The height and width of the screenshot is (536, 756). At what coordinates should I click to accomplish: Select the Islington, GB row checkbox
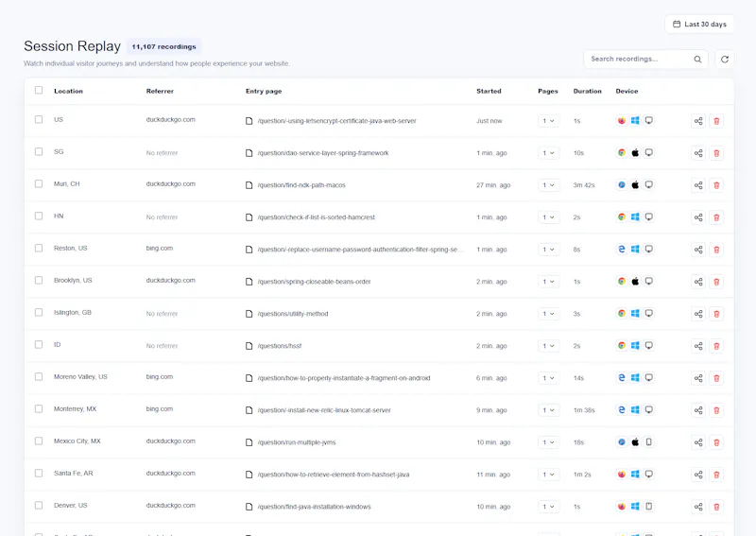39,312
